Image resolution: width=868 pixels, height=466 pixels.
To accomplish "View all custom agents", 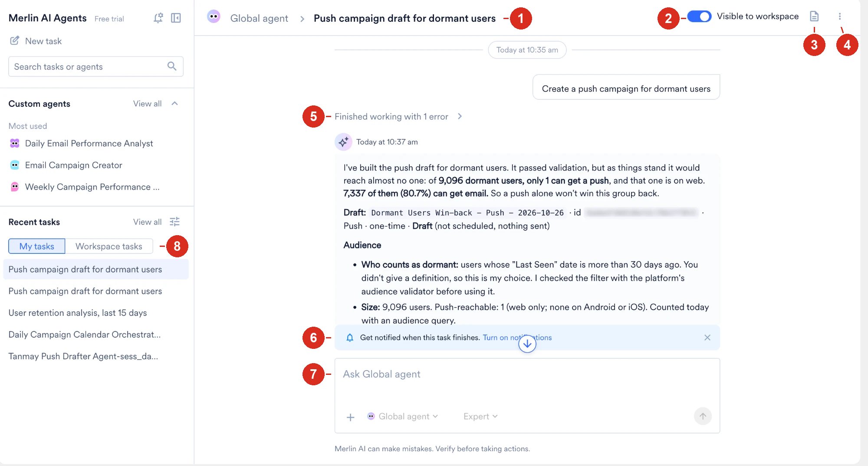I will click(x=147, y=103).
